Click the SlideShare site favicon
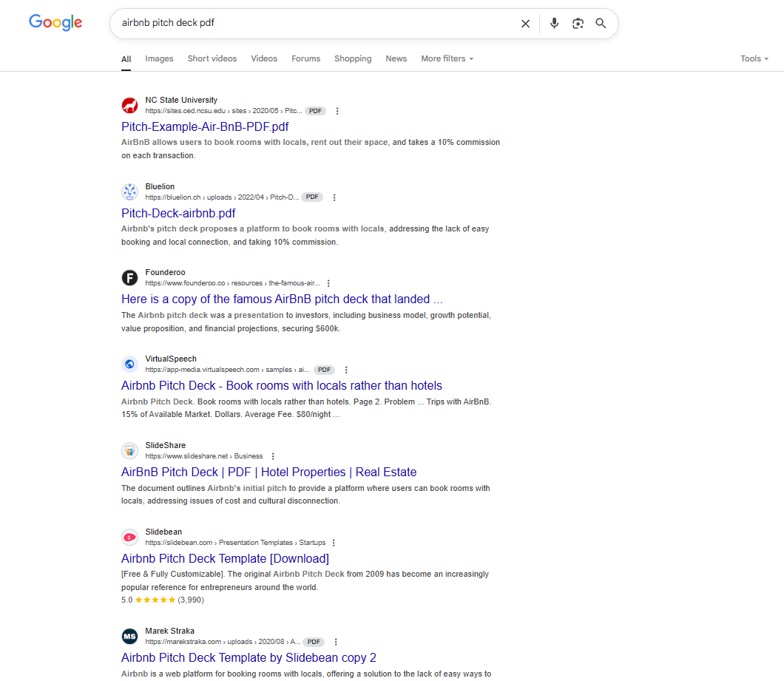 coord(130,450)
